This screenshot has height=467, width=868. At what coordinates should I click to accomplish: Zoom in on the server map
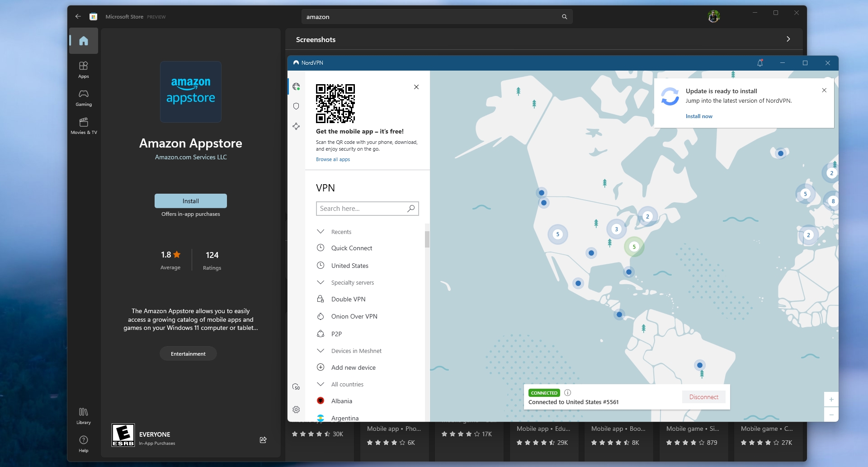[x=831, y=400]
